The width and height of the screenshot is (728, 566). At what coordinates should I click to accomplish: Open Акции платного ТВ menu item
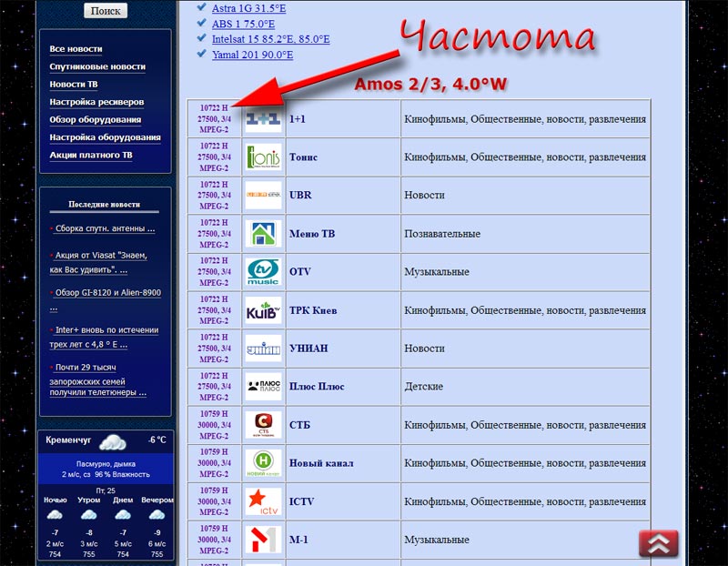(90, 155)
